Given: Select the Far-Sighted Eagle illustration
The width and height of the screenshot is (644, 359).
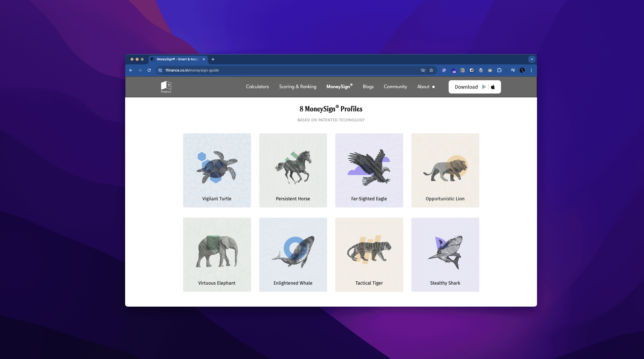Looking at the screenshot, I should coord(369,167).
